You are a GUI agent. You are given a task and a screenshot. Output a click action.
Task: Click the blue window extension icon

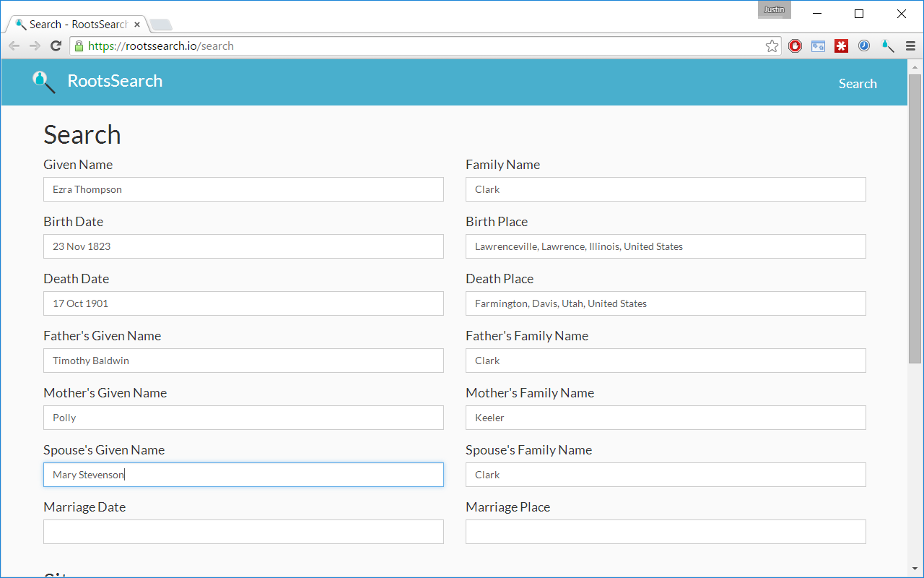coord(818,46)
